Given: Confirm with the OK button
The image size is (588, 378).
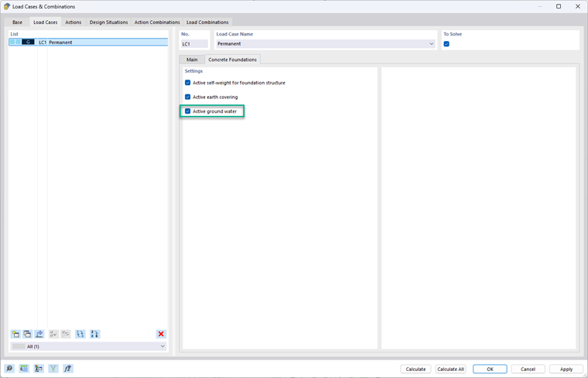Looking at the screenshot, I should click(490, 369).
